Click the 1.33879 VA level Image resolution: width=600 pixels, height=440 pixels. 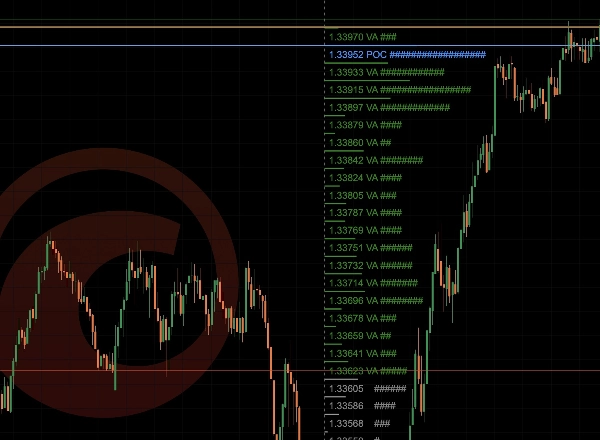365,125
